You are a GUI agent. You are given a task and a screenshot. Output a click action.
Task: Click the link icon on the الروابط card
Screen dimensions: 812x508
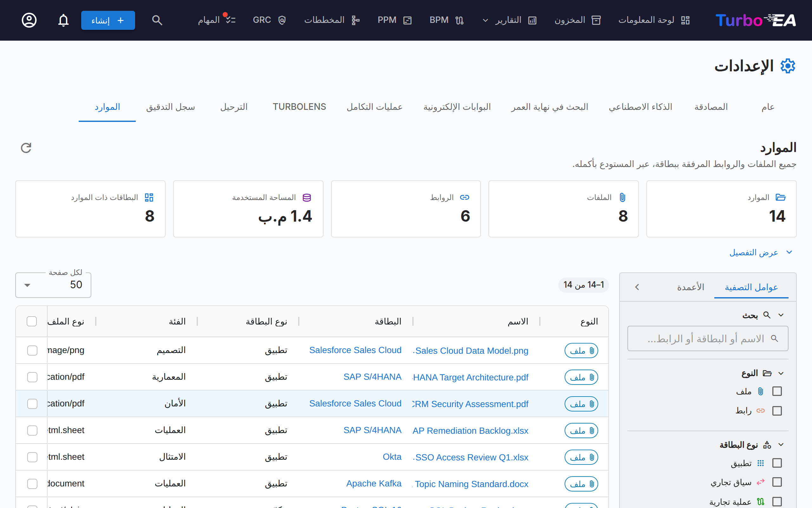click(x=465, y=197)
